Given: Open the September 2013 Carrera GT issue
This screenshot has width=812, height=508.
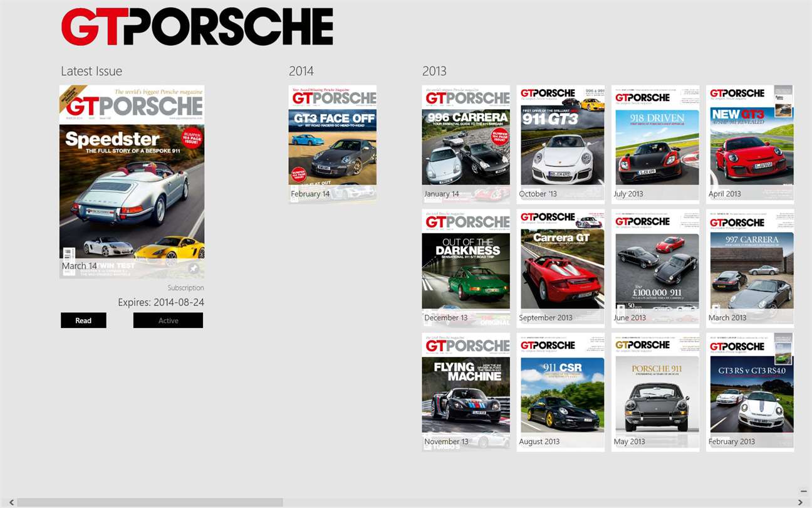Looking at the screenshot, I should coord(561,268).
